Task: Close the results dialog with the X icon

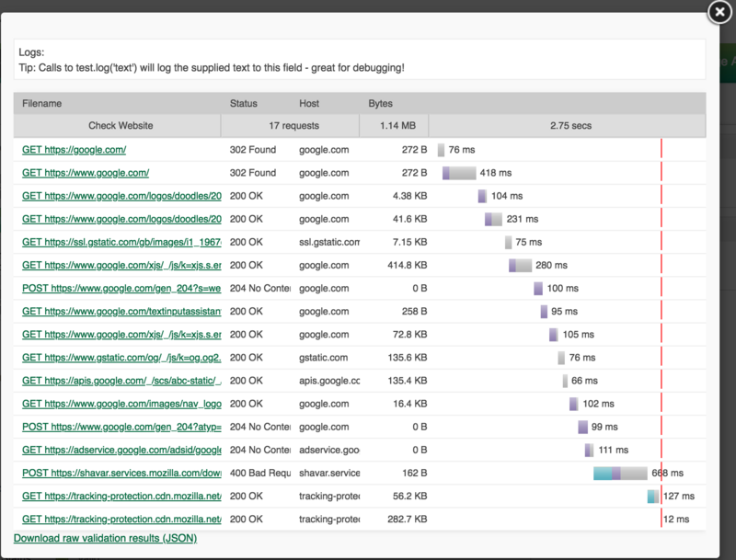Action: [719, 12]
